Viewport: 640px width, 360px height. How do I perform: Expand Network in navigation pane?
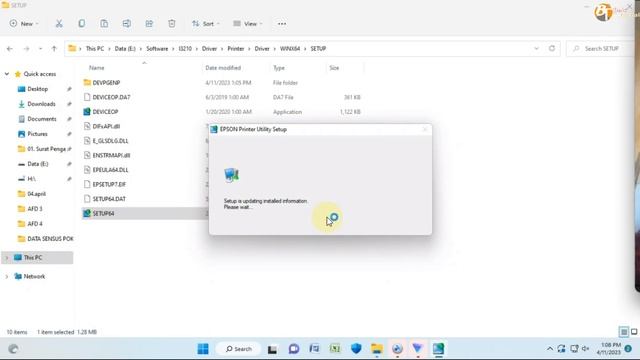click(x=7, y=276)
